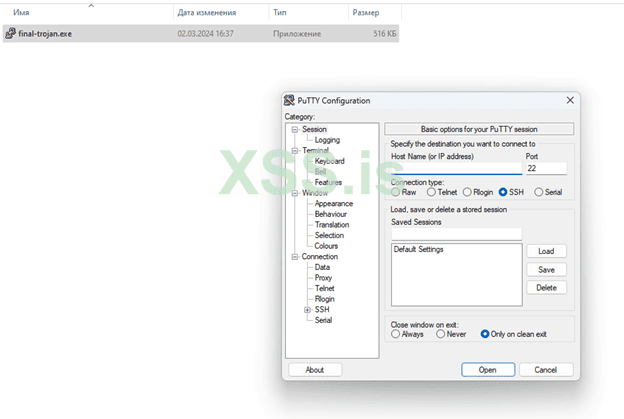
Task: Sort files by Тип column
Action: coord(280,13)
